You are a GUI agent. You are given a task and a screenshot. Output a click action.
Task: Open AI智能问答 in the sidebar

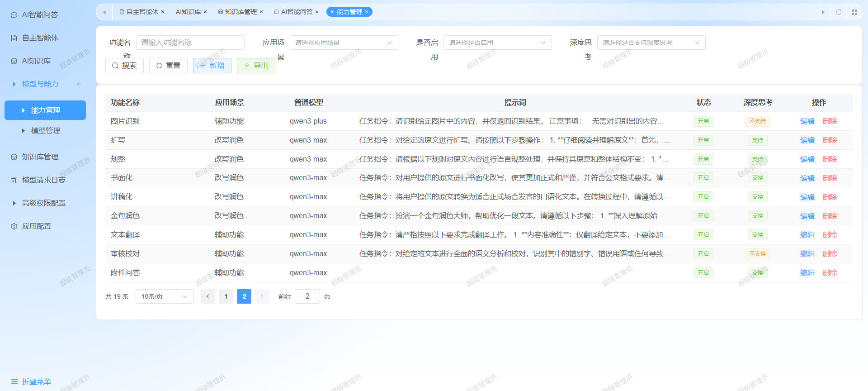[40, 15]
